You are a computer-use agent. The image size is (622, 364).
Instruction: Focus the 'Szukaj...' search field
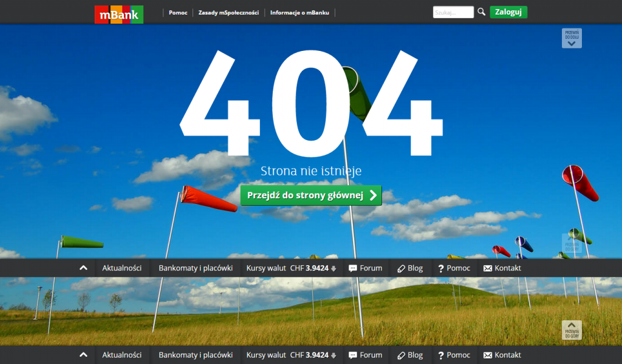tap(453, 12)
